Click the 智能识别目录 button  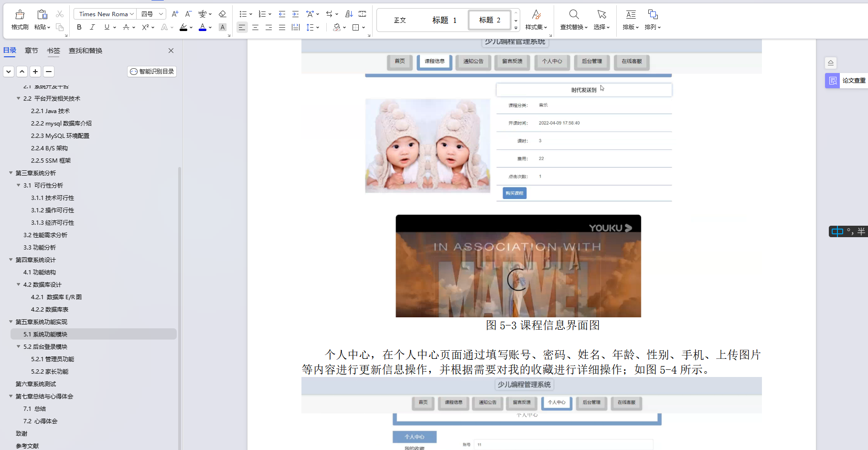(152, 71)
